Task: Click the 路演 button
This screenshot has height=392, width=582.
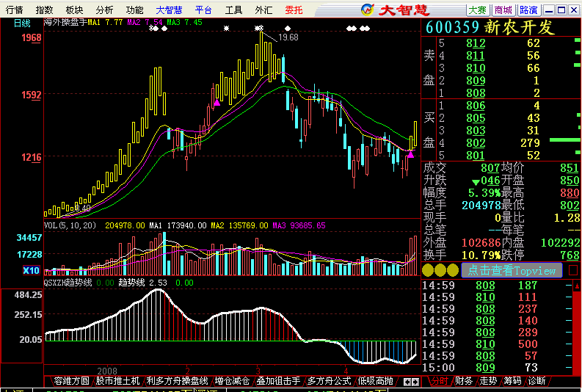Action: (528, 10)
